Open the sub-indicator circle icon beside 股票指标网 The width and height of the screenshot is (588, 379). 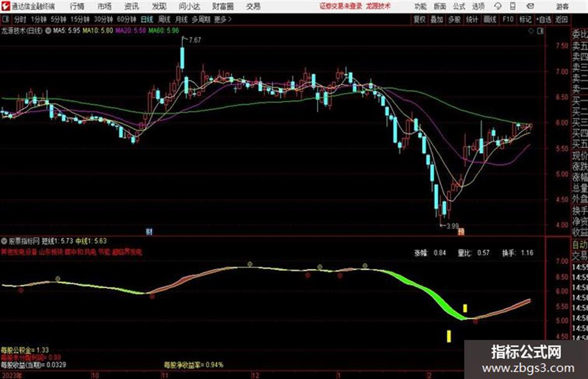point(4,241)
